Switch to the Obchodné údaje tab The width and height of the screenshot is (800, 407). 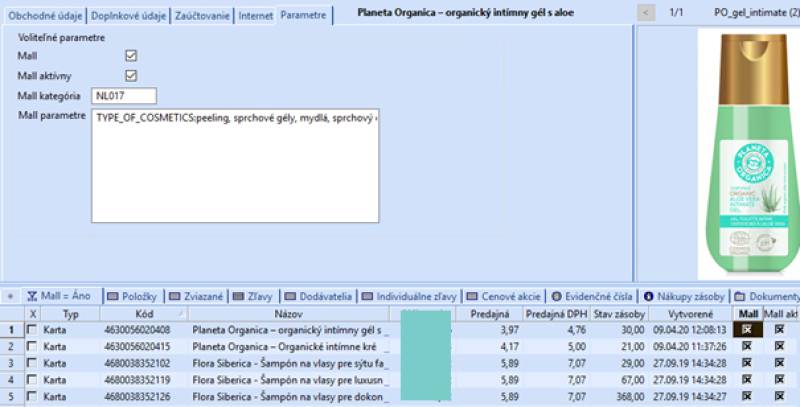(45, 16)
